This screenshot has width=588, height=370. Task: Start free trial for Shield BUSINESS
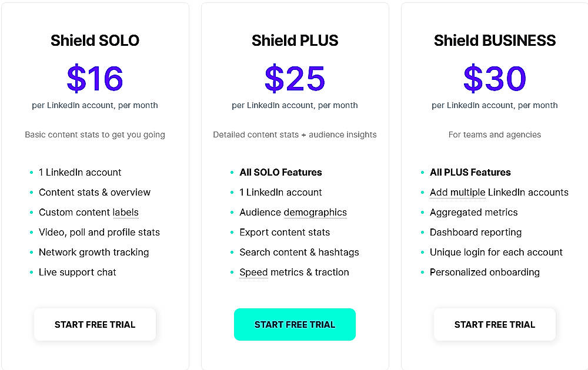495,324
